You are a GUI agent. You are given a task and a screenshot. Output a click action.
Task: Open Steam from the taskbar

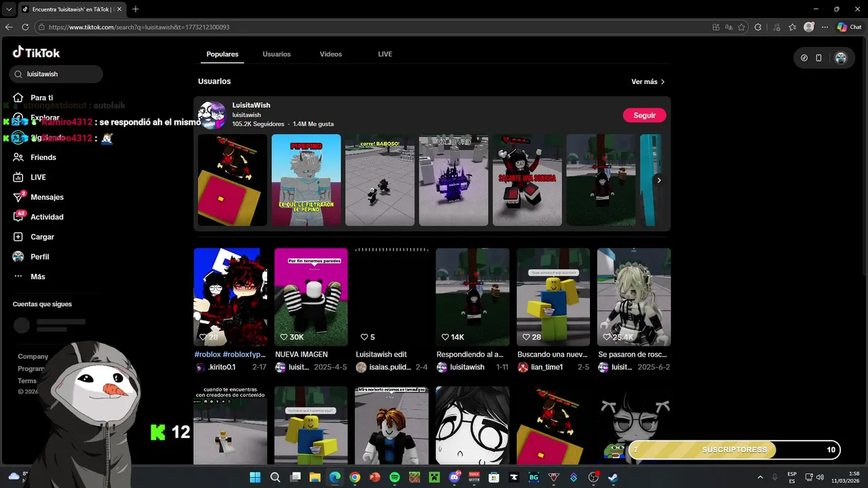[x=613, y=477]
